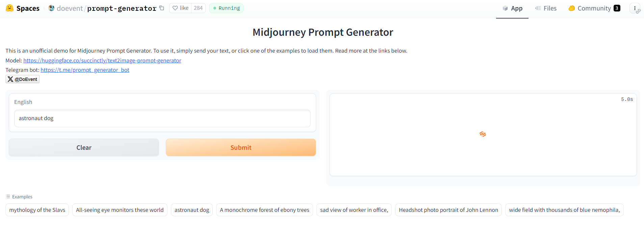Select the astronaut dog example

click(x=191, y=209)
